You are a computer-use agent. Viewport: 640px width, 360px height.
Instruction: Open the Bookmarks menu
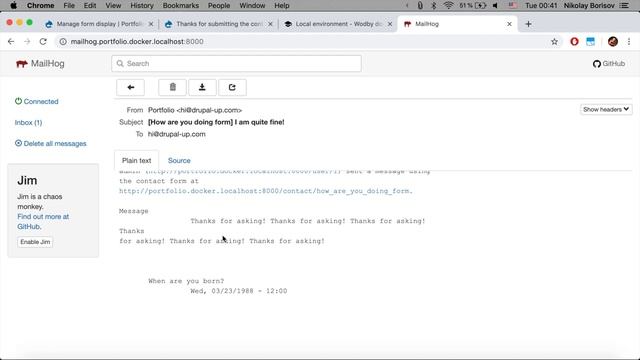(x=181, y=6)
